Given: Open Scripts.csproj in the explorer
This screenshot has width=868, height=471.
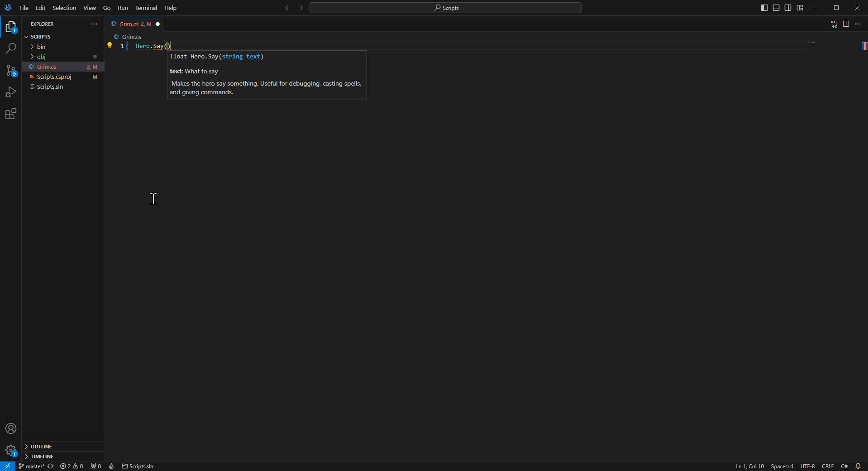Looking at the screenshot, I should [63, 77].
